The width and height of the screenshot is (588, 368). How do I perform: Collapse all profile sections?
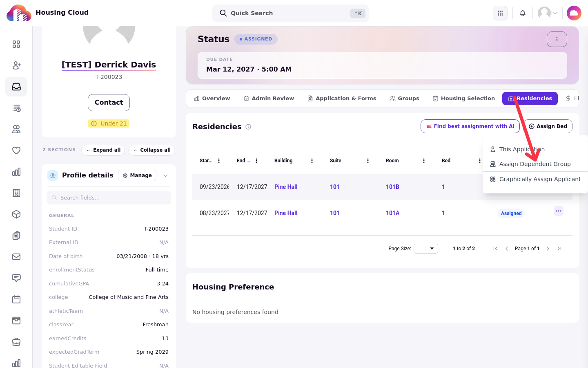tap(152, 150)
